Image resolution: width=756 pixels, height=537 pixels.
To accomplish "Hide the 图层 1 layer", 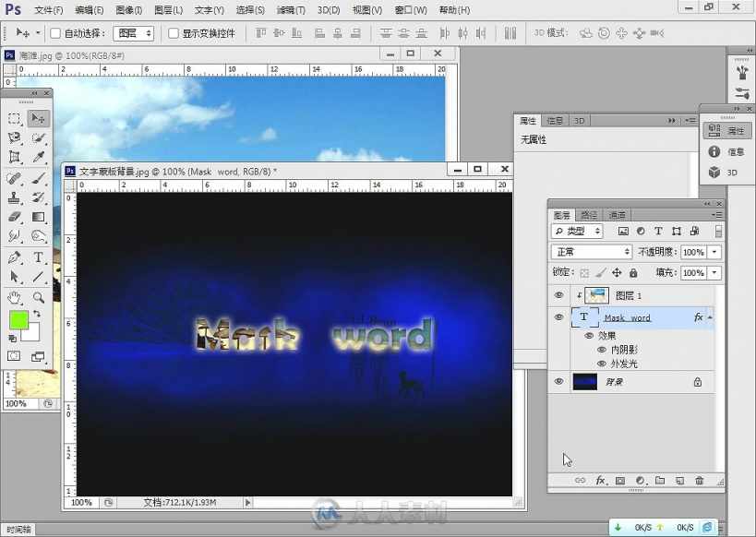I will click(558, 295).
